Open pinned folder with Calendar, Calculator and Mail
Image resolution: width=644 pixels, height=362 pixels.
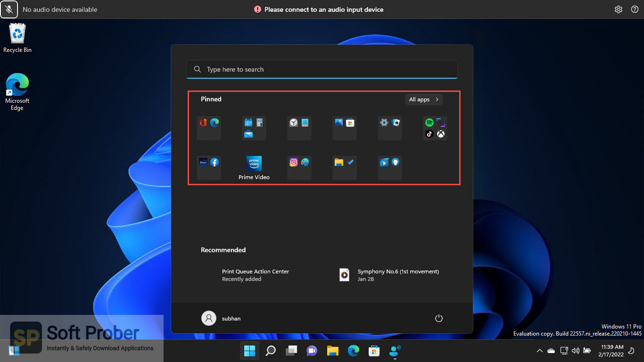[254, 128]
